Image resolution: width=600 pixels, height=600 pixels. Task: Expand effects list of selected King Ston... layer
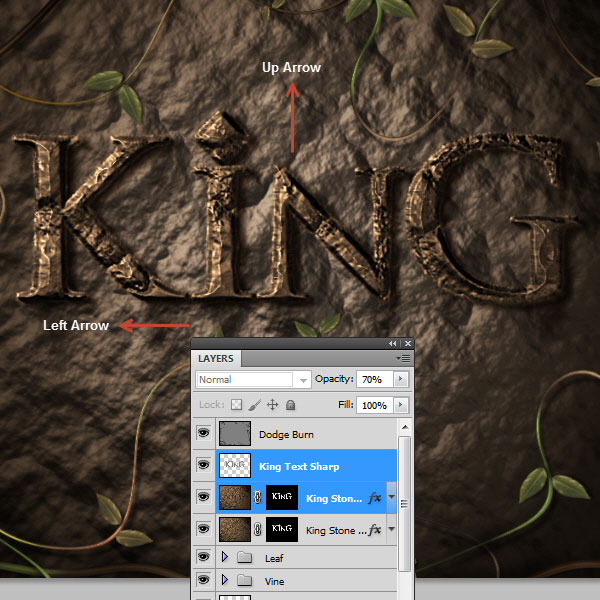(391, 497)
